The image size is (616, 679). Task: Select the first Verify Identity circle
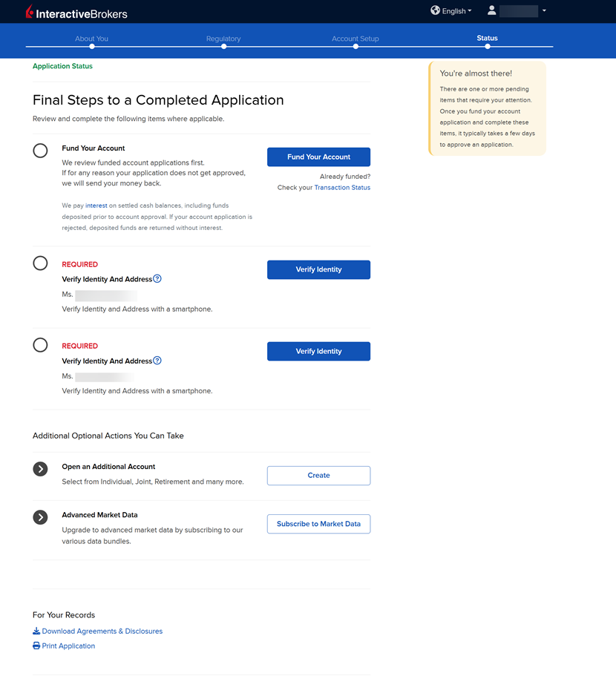pyautogui.click(x=41, y=263)
